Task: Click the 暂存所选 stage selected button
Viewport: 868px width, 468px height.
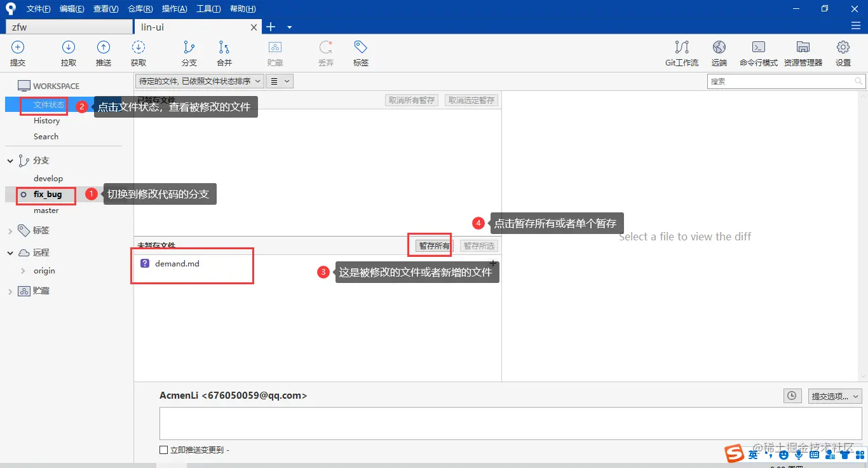Action: [x=478, y=246]
